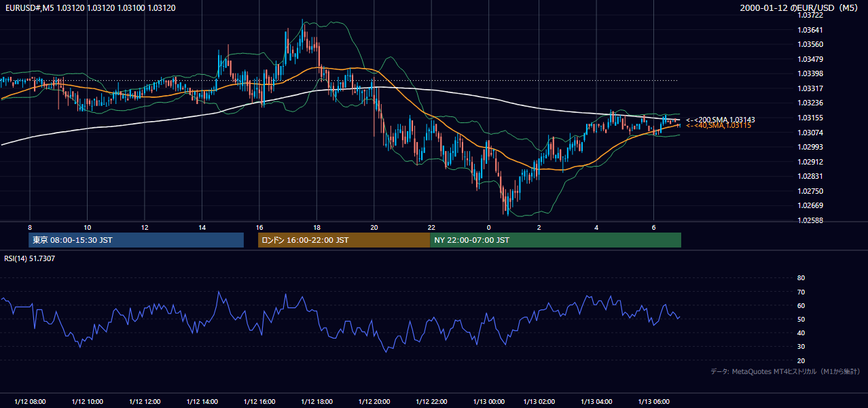Click the 22 hour tick on chart time axis
This screenshot has width=868, height=408.
432,227
